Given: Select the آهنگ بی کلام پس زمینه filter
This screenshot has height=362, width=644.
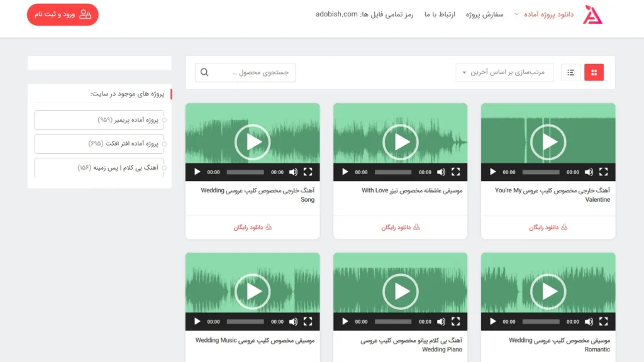Looking at the screenshot, I should point(99,167).
